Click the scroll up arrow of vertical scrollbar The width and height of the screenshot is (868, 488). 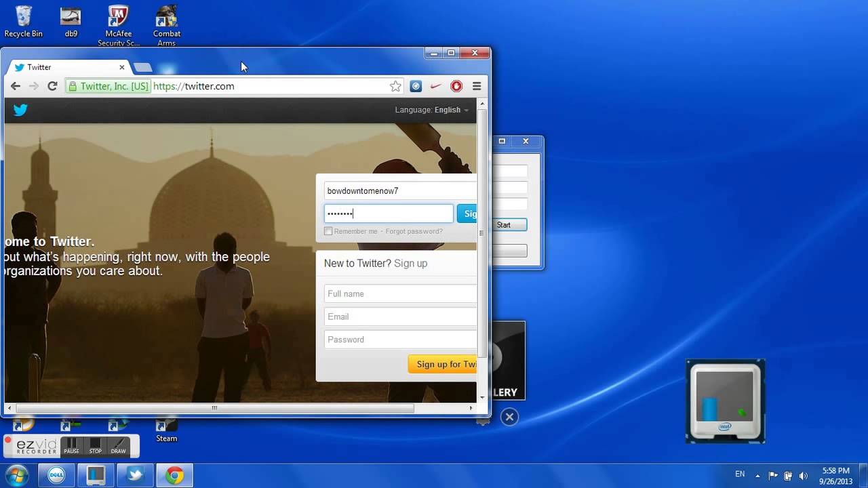point(482,103)
